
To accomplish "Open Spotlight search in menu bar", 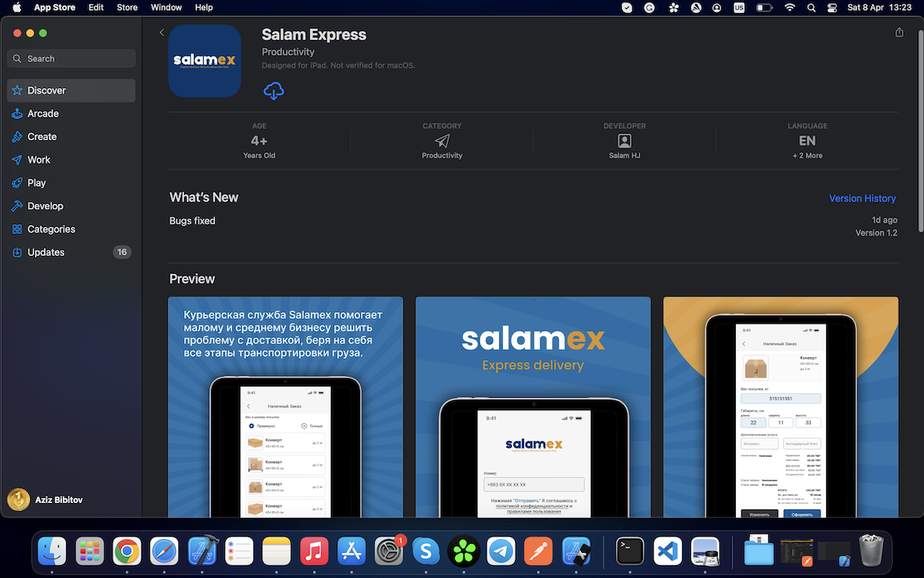I will pyautogui.click(x=812, y=7).
